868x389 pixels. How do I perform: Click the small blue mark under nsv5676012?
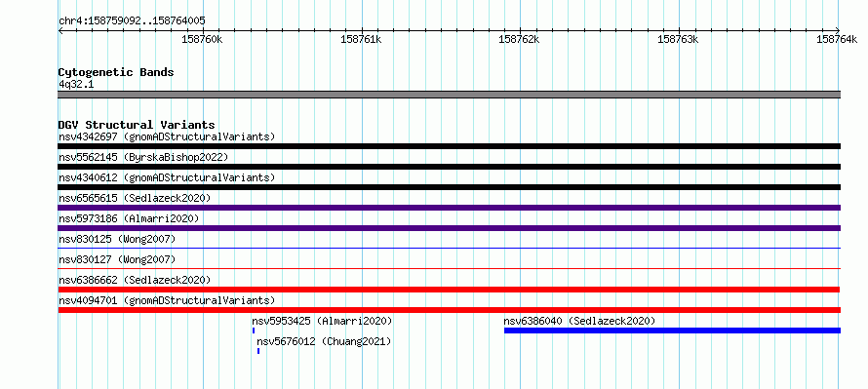(x=258, y=351)
